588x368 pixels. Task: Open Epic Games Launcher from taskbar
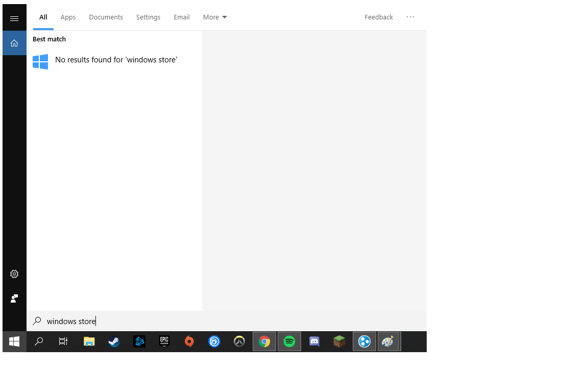click(x=164, y=342)
